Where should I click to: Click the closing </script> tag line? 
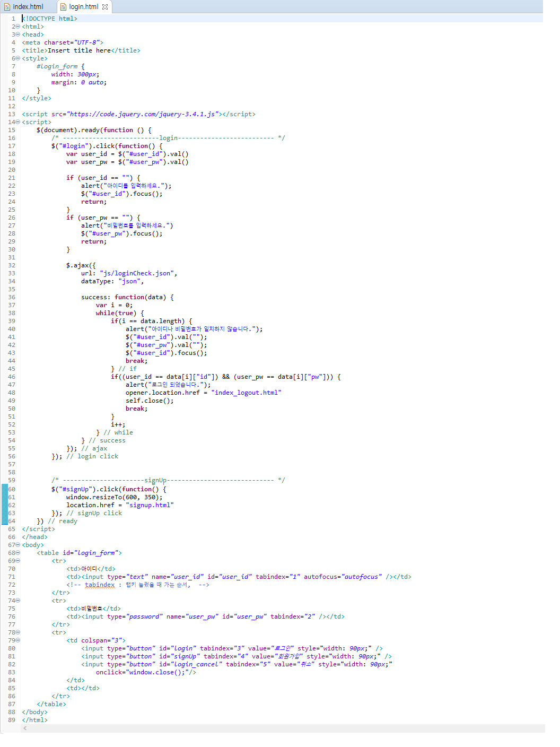38,529
